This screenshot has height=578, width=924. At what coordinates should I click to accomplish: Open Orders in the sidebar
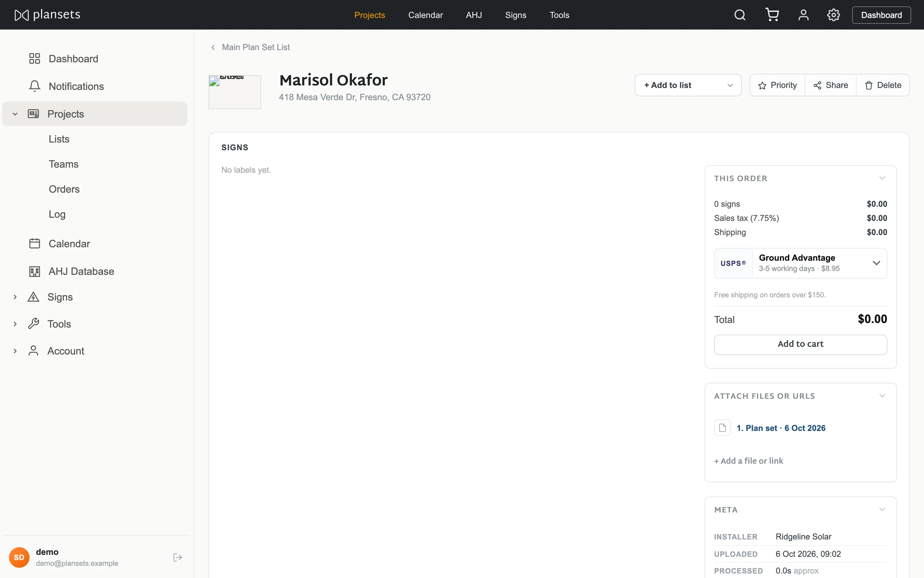pyautogui.click(x=64, y=189)
